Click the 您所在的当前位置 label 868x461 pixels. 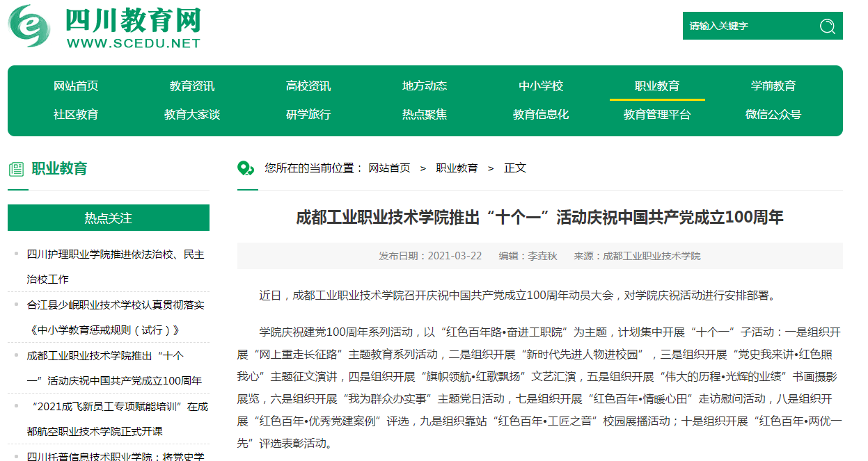click(x=313, y=168)
